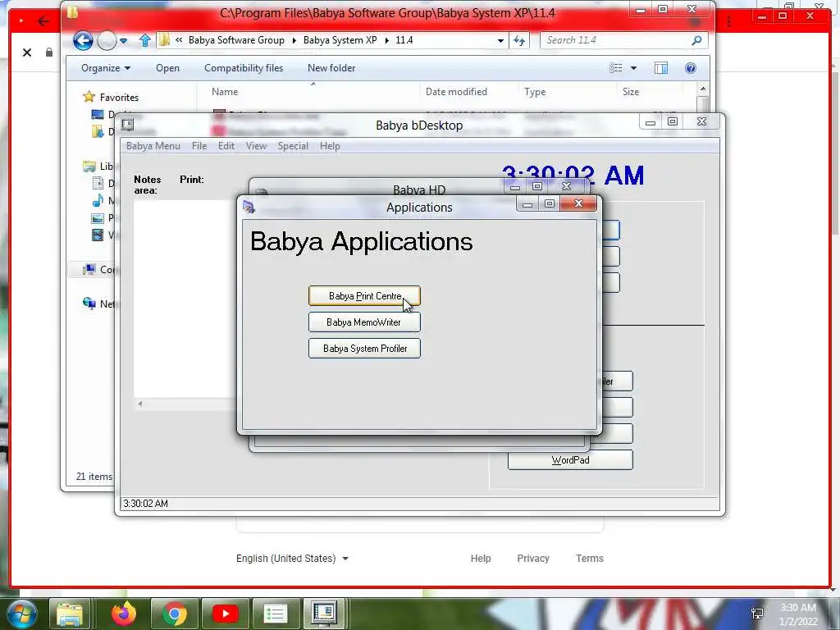
Task: Click Compatibility files in Explorer toolbar
Action: [x=243, y=68]
